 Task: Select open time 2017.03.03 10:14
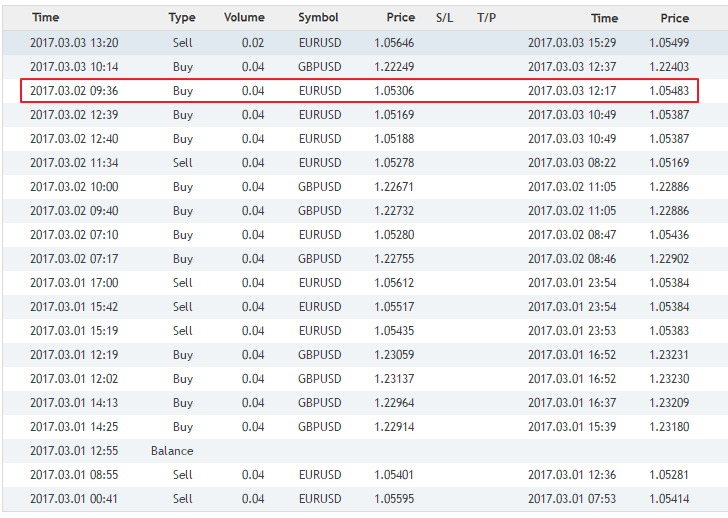74,67
